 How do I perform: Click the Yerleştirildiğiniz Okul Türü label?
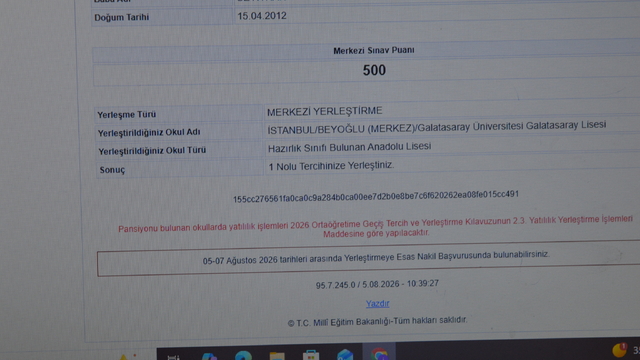152,151
